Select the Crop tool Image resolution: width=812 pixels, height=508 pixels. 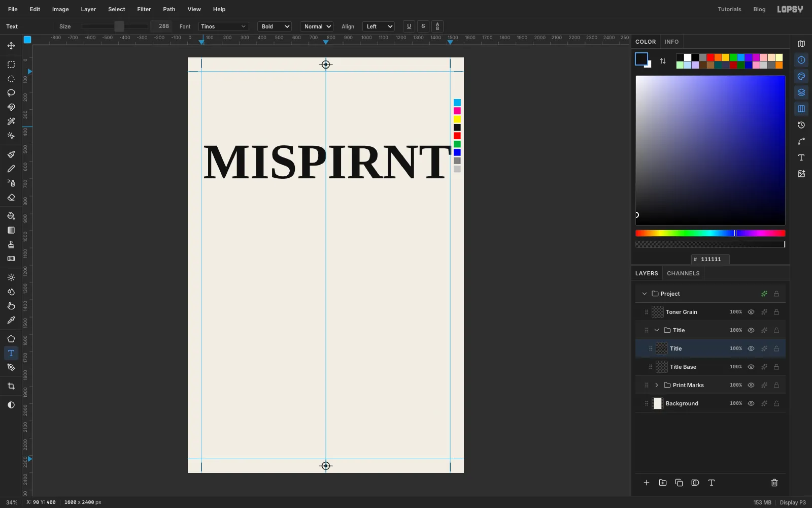coord(11,386)
